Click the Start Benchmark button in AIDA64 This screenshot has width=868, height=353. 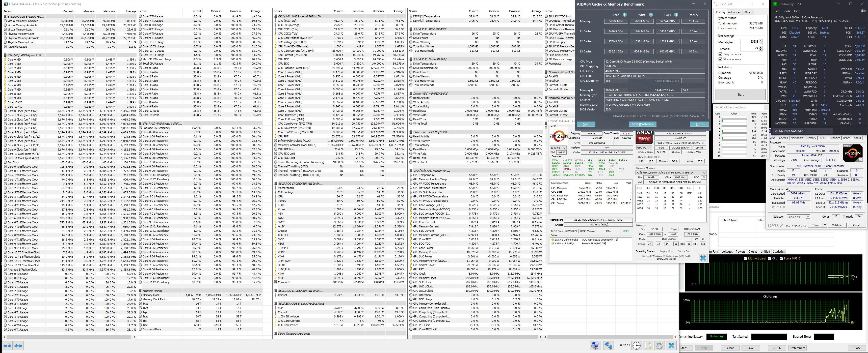(642, 124)
